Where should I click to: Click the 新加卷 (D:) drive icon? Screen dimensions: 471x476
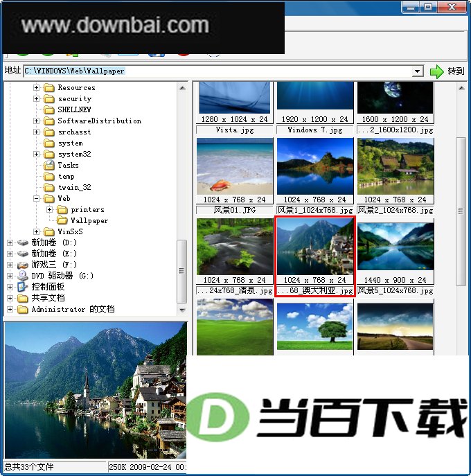[22, 243]
